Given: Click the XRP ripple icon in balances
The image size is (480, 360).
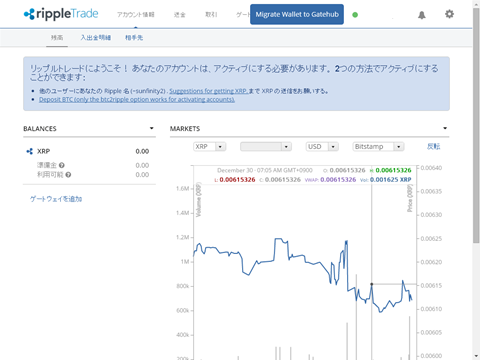Looking at the screenshot, I should pyautogui.click(x=30, y=151).
